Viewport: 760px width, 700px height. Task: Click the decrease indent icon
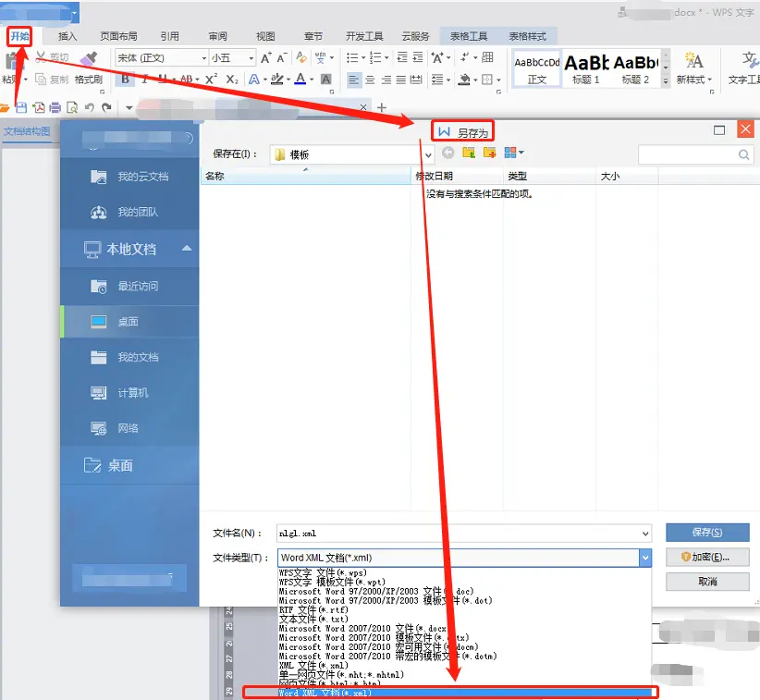tap(402, 57)
